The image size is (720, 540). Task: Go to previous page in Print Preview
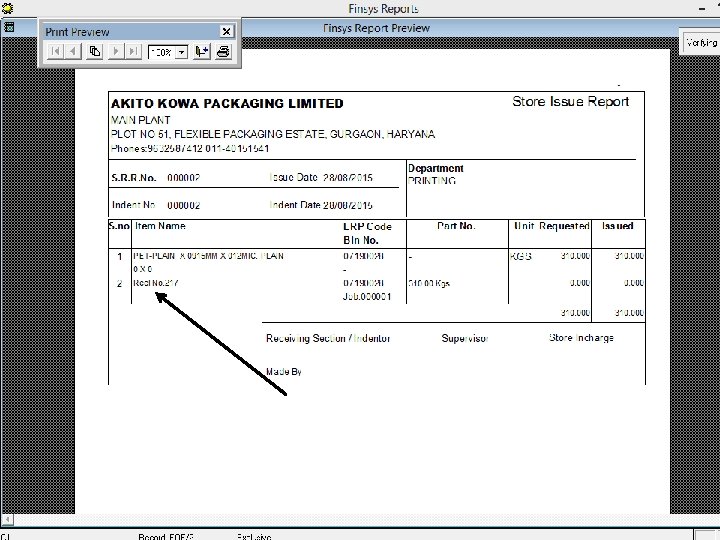[x=73, y=51]
